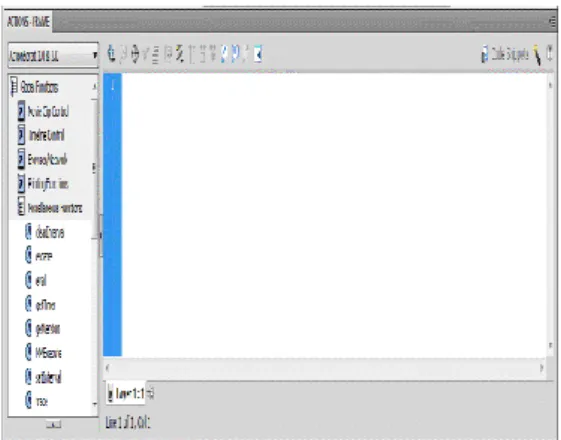
Task: Click the script horizontal scrollbar right arrow
Action: point(542,367)
